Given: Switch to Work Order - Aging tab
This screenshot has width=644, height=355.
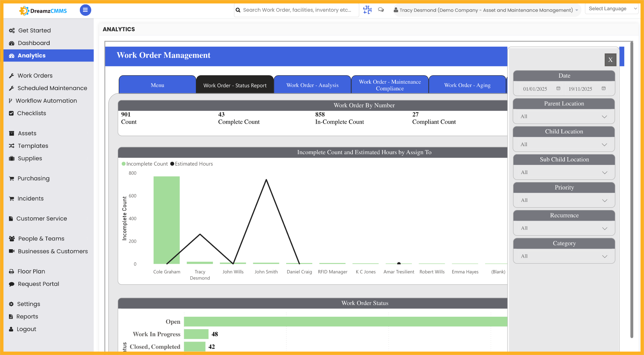Looking at the screenshot, I should (467, 85).
